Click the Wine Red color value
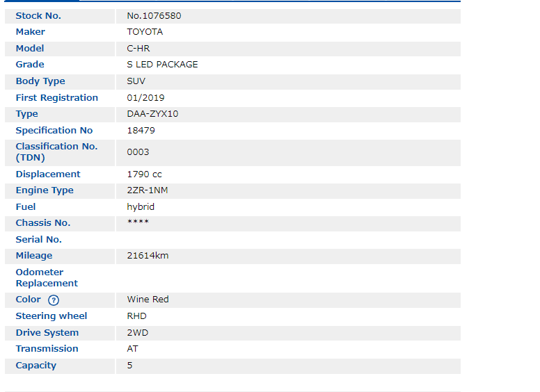Image resolution: width=540 pixels, height=392 pixels. coord(148,300)
